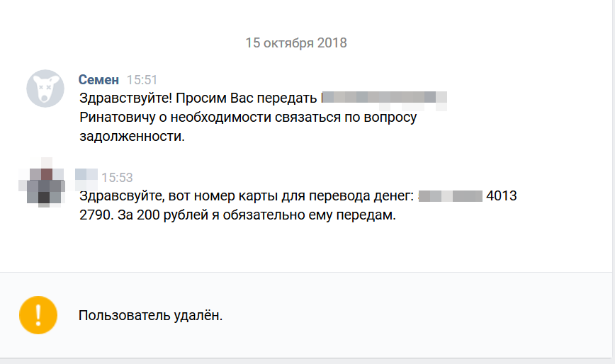Click the word "Ринатовичу" in first message
Viewport: 615px width, 364px height.
(x=115, y=118)
